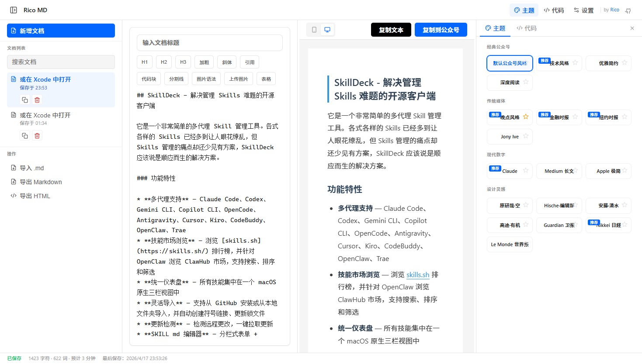Close the theme side panel
The image size is (642, 364).
[632, 28]
